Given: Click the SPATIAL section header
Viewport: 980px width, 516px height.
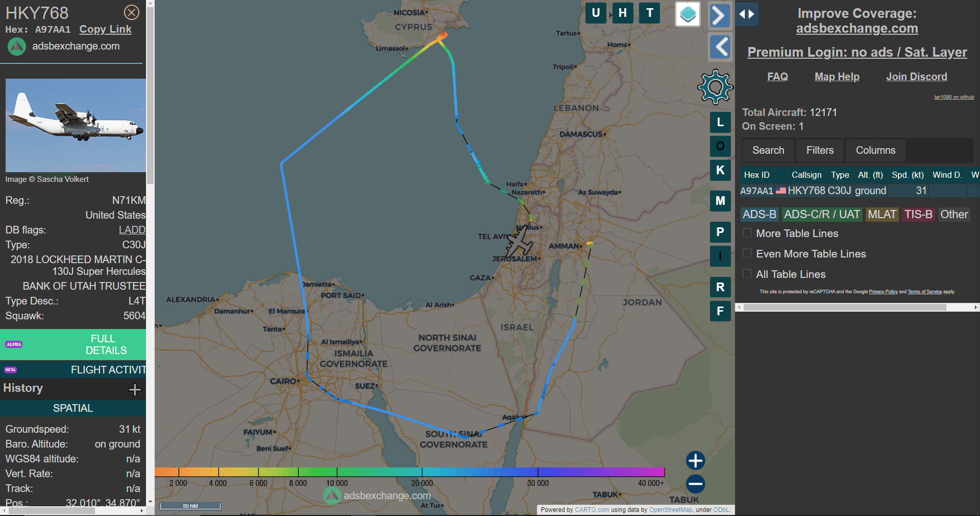Looking at the screenshot, I should (x=73, y=408).
